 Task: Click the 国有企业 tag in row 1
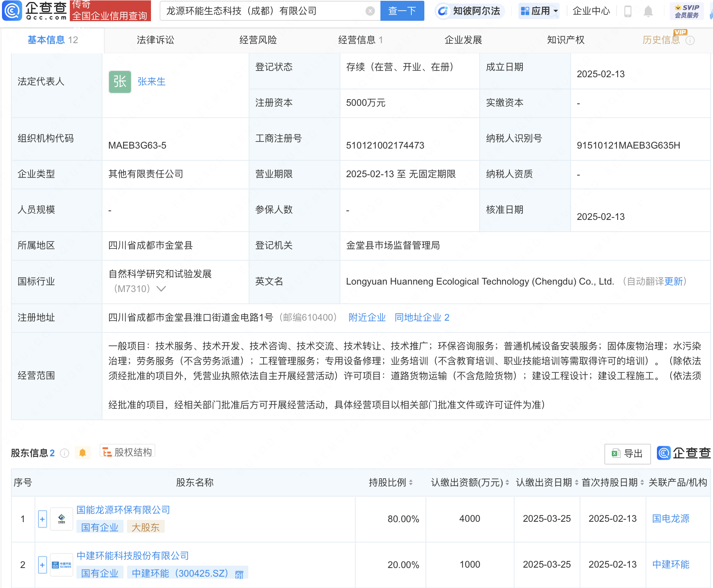100,528
